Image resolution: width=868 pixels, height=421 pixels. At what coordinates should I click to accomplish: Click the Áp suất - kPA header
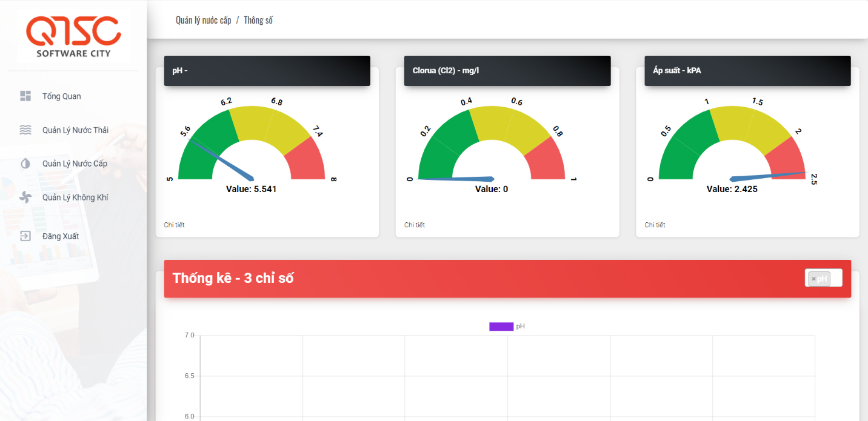click(747, 71)
